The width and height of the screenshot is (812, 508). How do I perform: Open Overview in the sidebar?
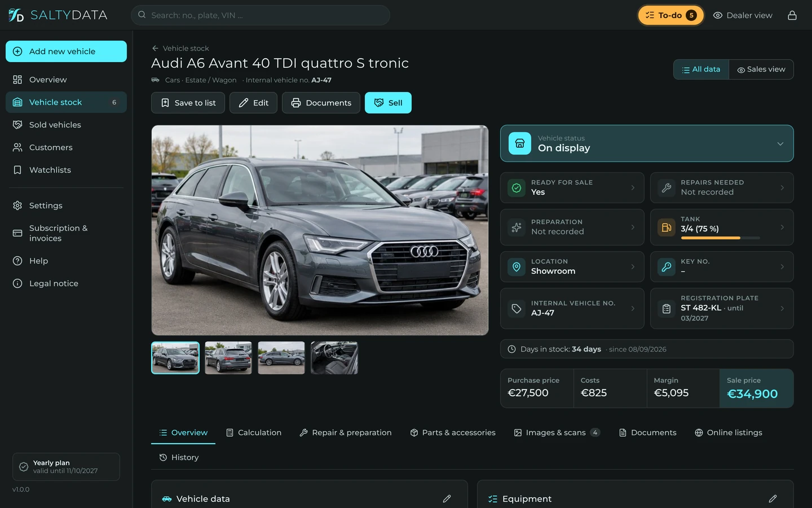click(x=66, y=80)
